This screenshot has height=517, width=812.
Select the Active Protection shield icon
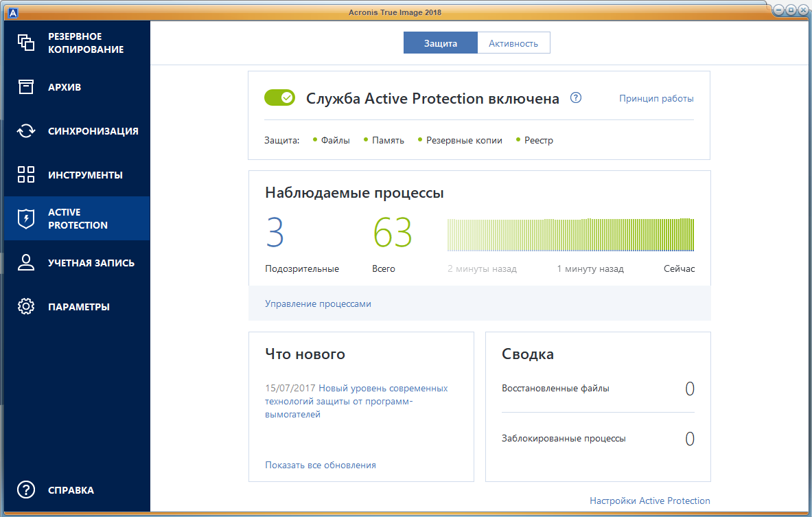tap(26, 218)
